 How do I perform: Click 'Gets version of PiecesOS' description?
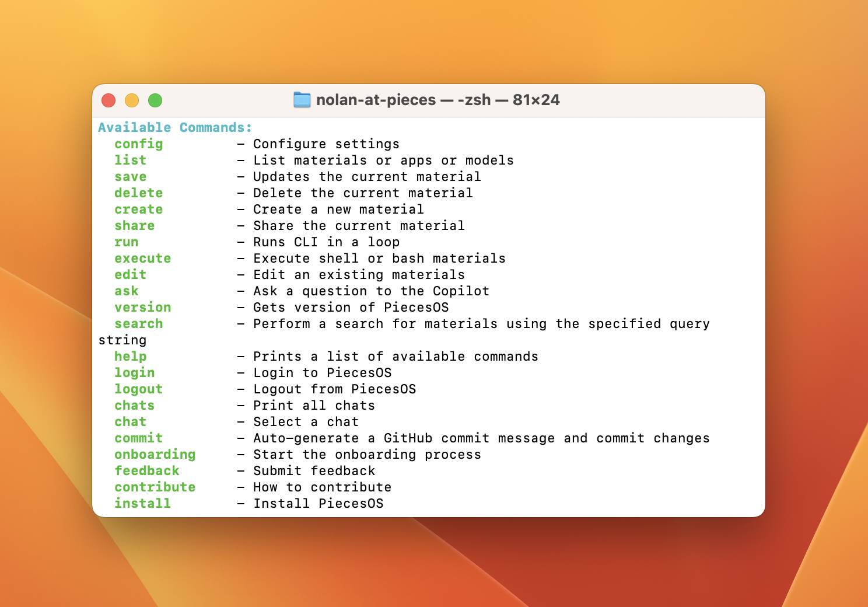[351, 307]
